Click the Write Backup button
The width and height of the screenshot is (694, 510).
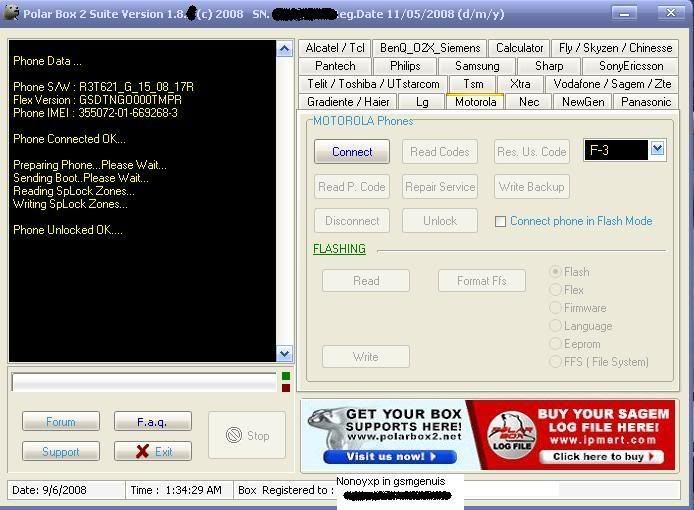(532, 187)
